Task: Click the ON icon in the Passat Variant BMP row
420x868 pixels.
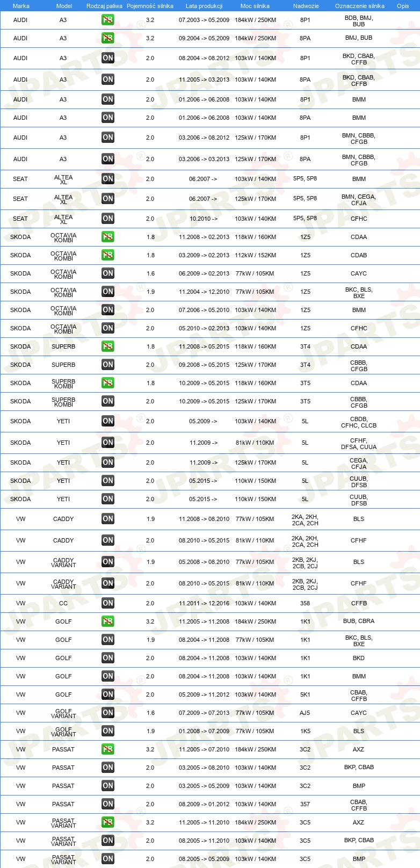Action: coord(108,859)
